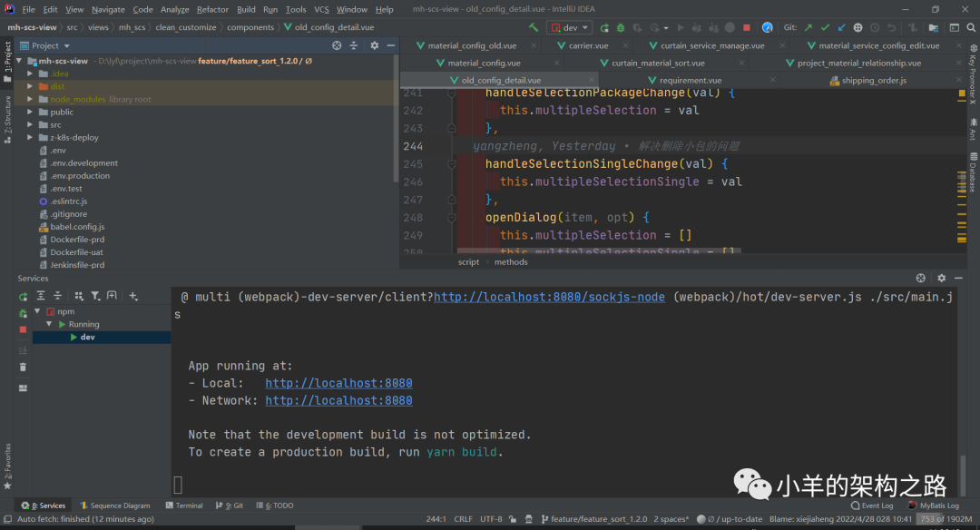Screen dimensions: 980x530
Task: Open Services in a new tab
Action: pyautogui.click(x=112, y=296)
